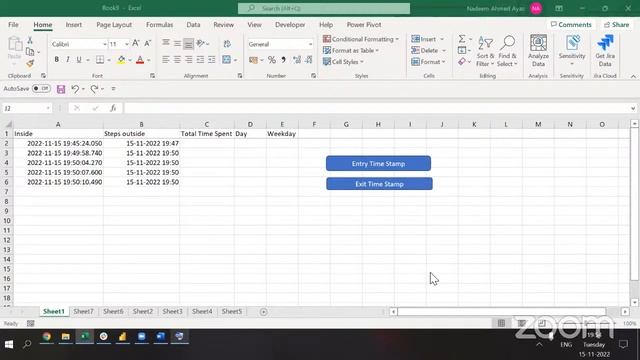Click into the Search box in title bar
The image size is (640, 360).
[324, 8]
